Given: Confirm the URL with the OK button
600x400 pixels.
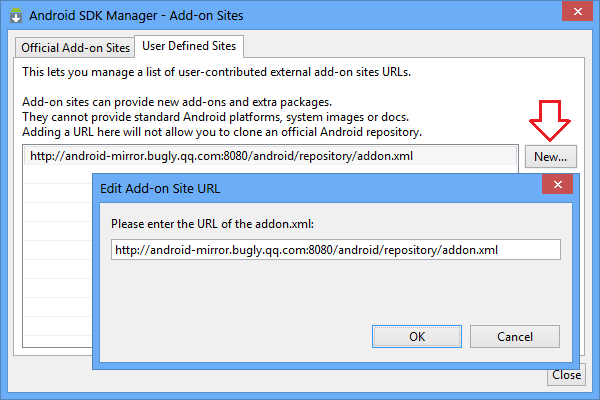Looking at the screenshot, I should (x=417, y=336).
